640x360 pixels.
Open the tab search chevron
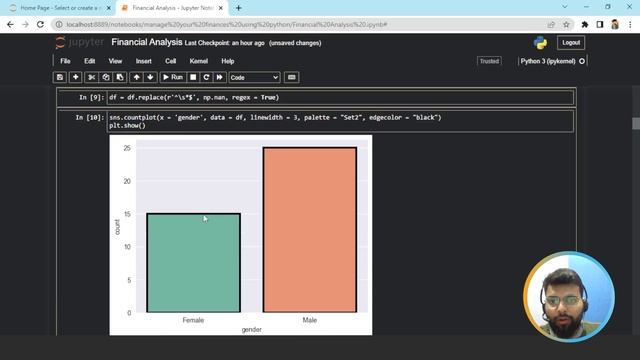(x=564, y=7)
